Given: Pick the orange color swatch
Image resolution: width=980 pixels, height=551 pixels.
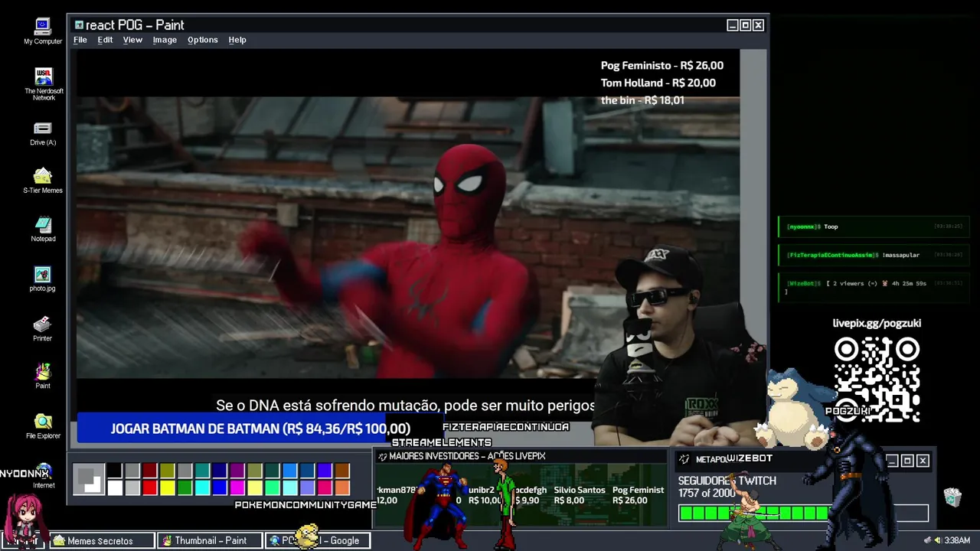Looking at the screenshot, I should click(342, 487).
